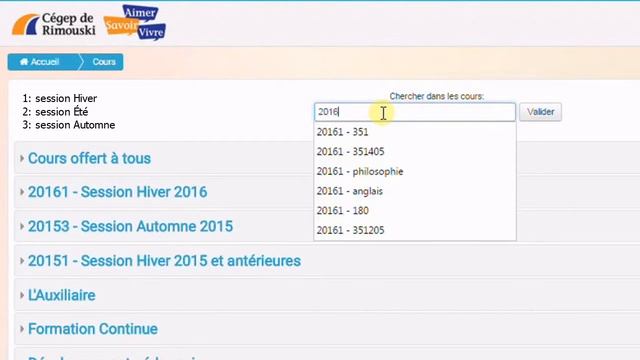Click the text "3: session Automne"
Image resolution: width=640 pixels, height=360 pixels.
(x=69, y=125)
